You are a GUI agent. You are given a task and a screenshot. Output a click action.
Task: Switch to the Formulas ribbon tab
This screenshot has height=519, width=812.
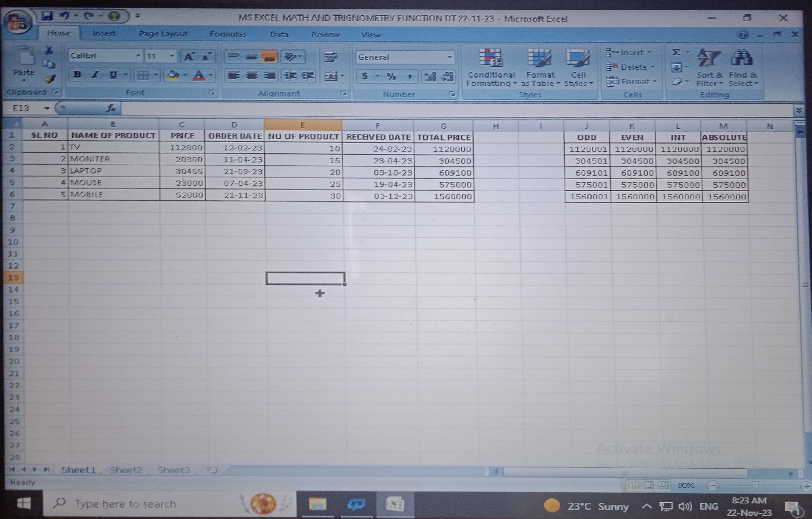tap(228, 34)
